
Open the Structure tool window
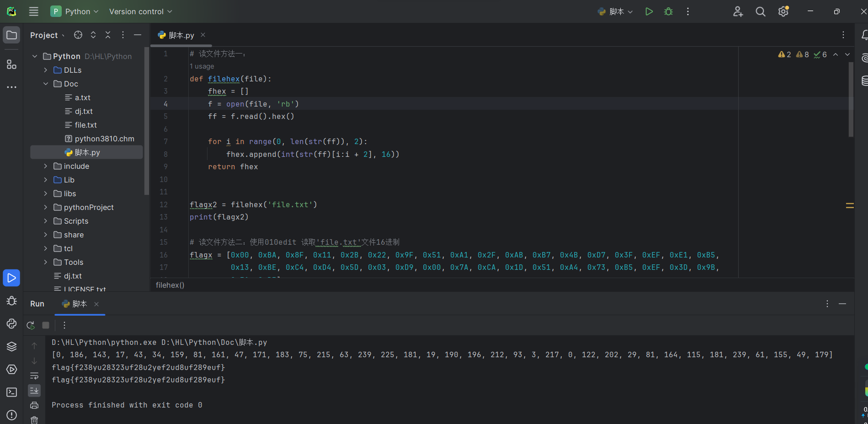coord(11,64)
